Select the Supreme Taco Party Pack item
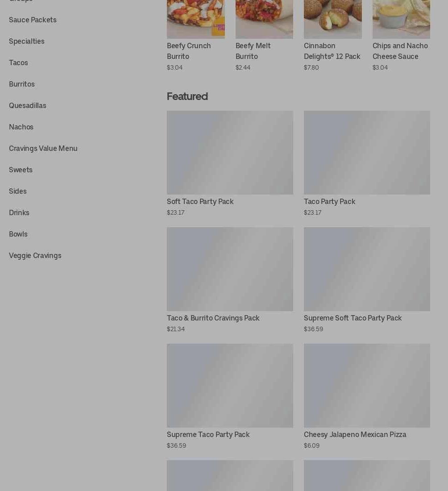The image size is (448, 491). (x=230, y=396)
